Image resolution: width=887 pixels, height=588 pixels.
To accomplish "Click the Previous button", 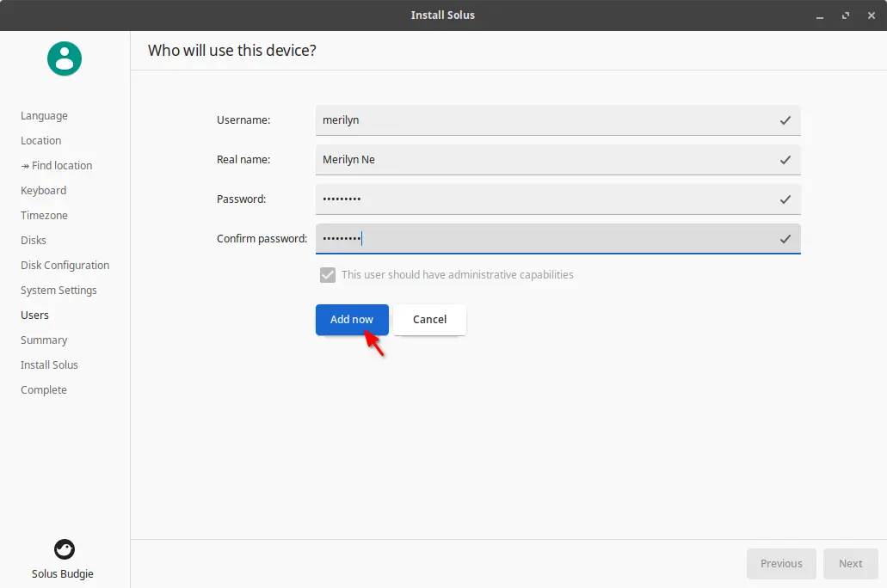I will 781,564.
